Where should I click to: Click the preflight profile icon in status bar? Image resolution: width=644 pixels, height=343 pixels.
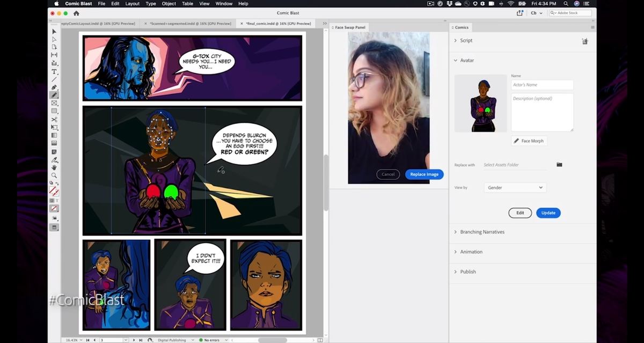click(150, 340)
